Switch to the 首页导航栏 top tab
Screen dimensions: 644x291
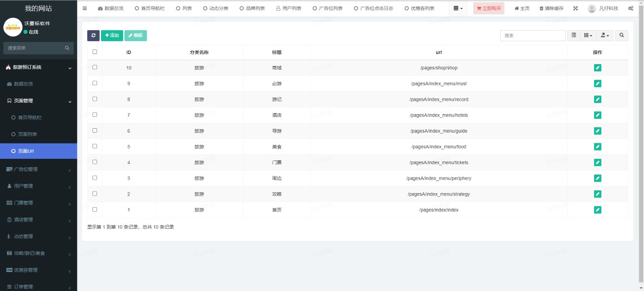pyautogui.click(x=150, y=8)
